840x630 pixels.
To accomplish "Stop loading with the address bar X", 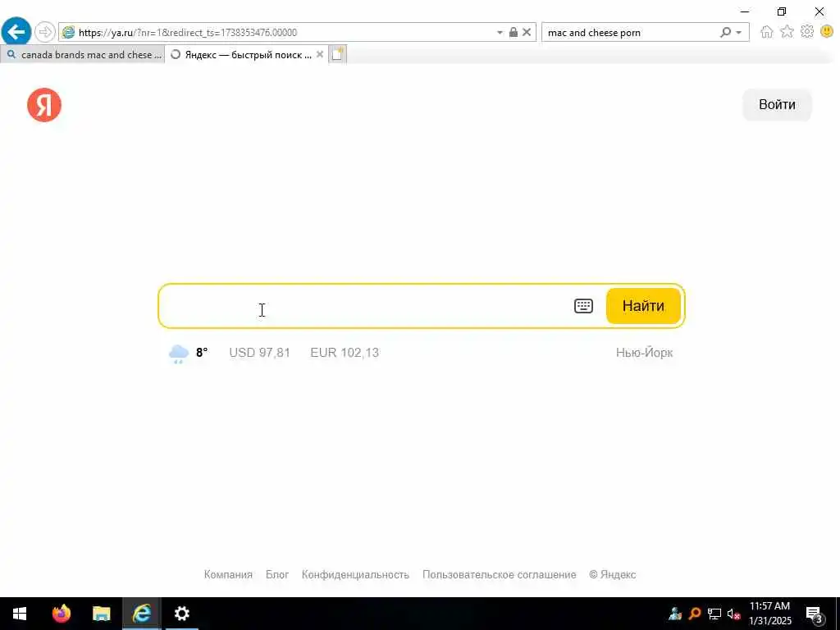I will tap(527, 32).
